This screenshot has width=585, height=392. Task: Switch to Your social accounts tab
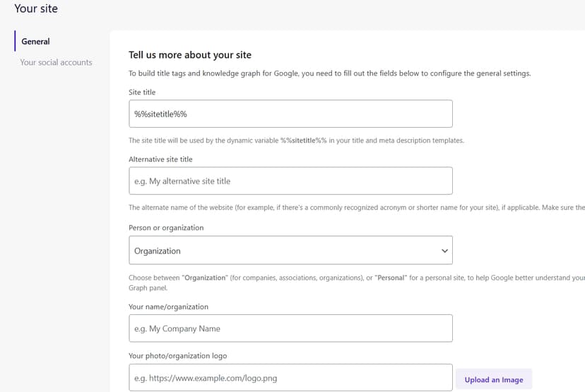point(56,62)
